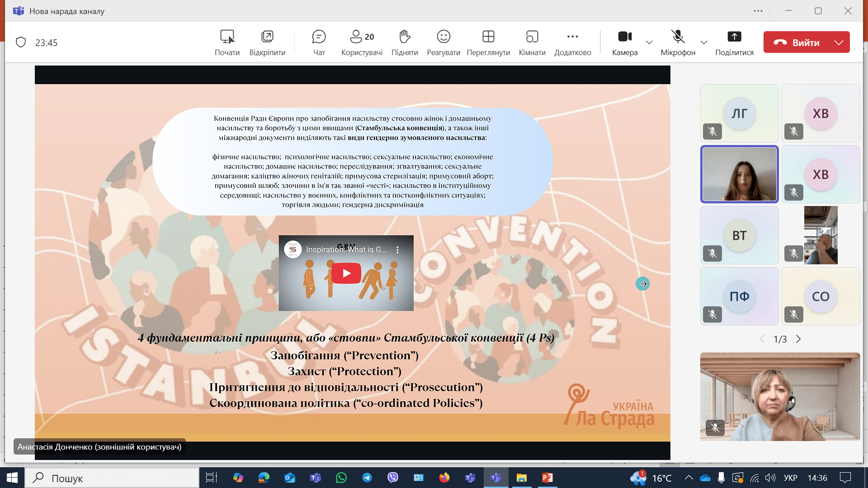Pop out the content with Відкріпити
The height and width of the screenshot is (488, 868).
(267, 42)
